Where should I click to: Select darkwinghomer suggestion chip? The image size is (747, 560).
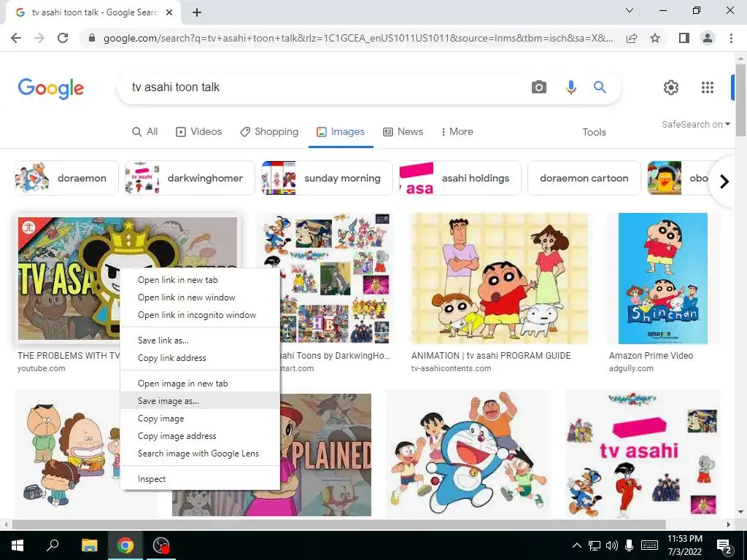click(190, 178)
